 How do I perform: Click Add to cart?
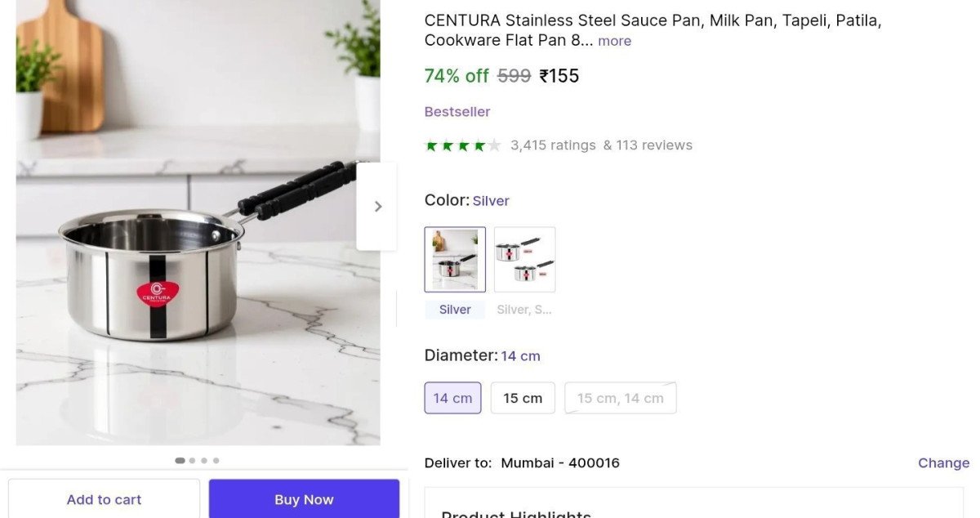click(x=104, y=499)
